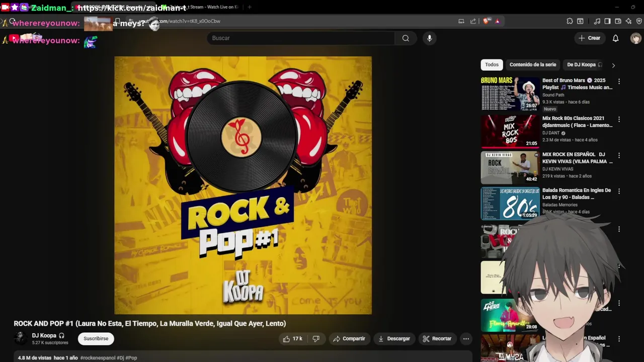Focus the Buscar search field
Screen dimensions: 644x362
click(x=301, y=38)
